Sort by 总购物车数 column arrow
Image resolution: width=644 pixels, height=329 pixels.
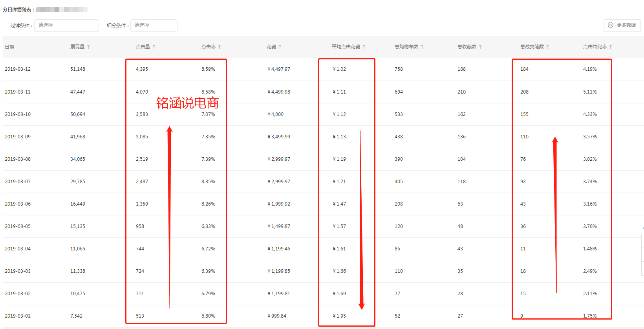[422, 47]
